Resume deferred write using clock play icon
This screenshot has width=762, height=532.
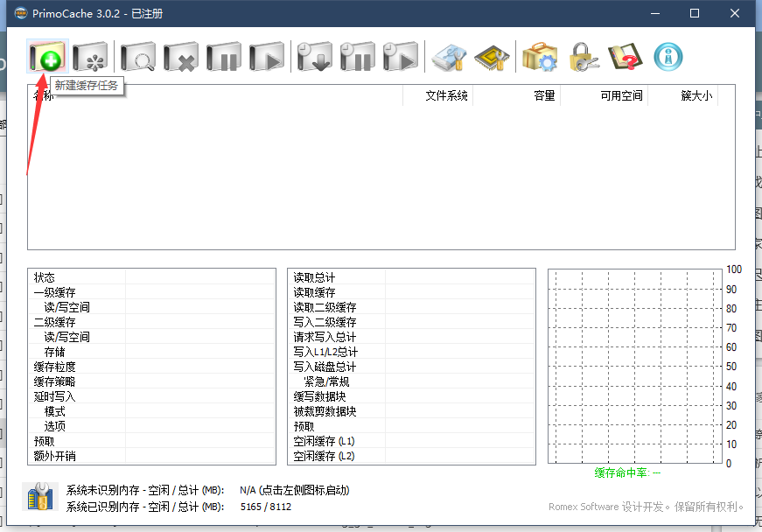(x=401, y=58)
